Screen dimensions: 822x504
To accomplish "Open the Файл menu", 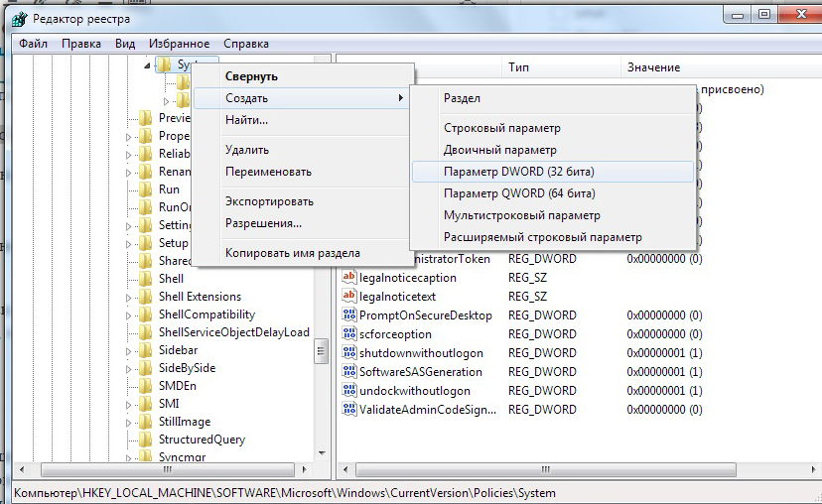I will pos(33,44).
